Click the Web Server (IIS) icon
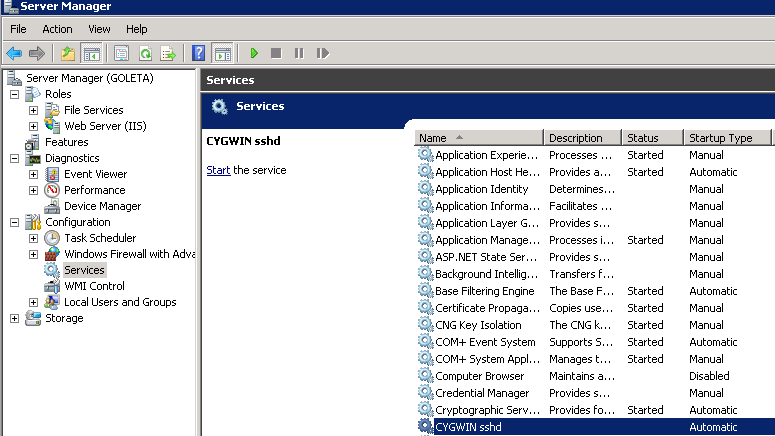The height and width of the screenshot is (436, 775). click(52, 126)
